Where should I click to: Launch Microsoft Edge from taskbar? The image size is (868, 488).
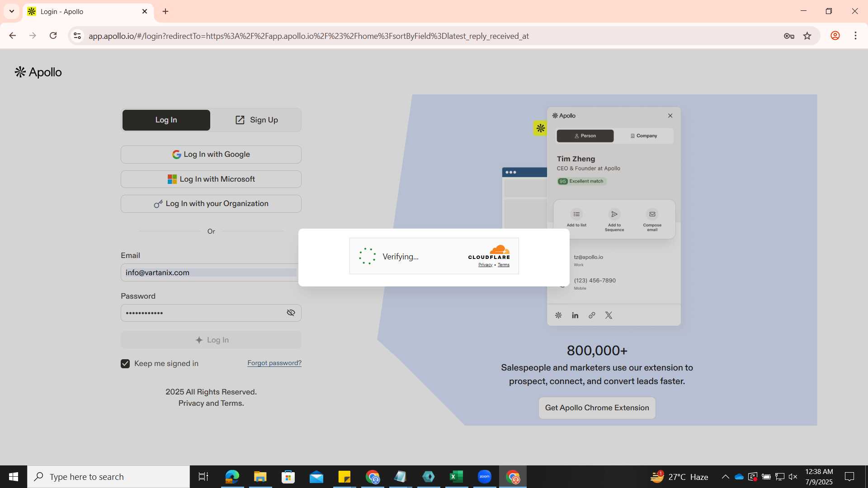coord(232,477)
